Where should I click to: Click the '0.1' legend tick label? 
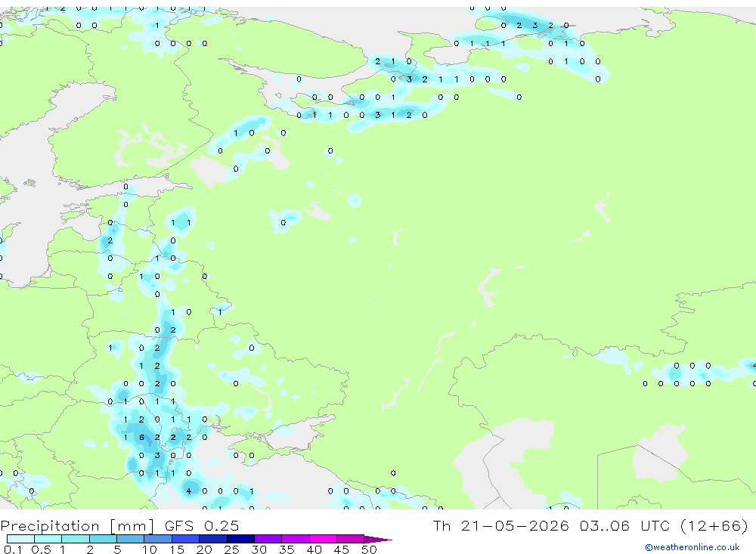tap(13, 549)
